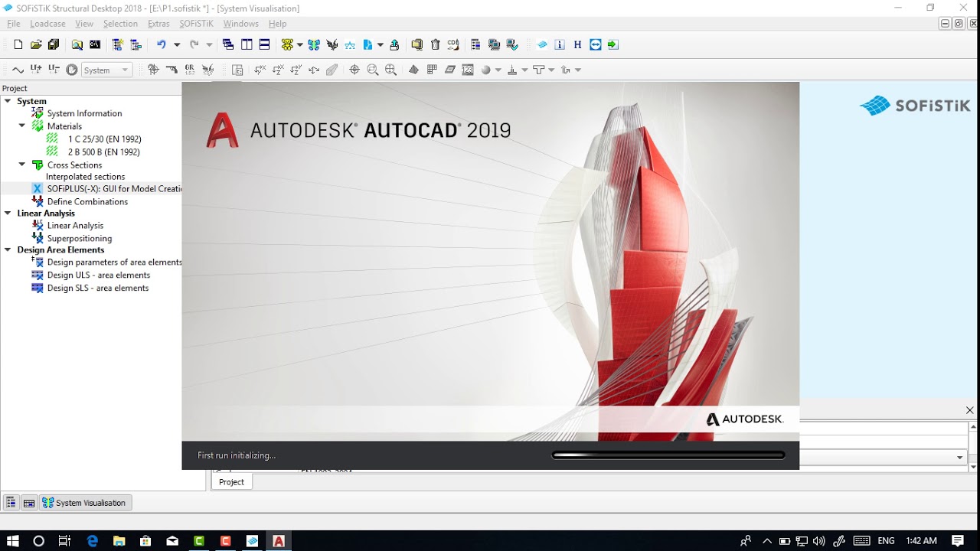Click the zoom window magnifier icon
The height and width of the screenshot is (551, 980).
tap(373, 70)
